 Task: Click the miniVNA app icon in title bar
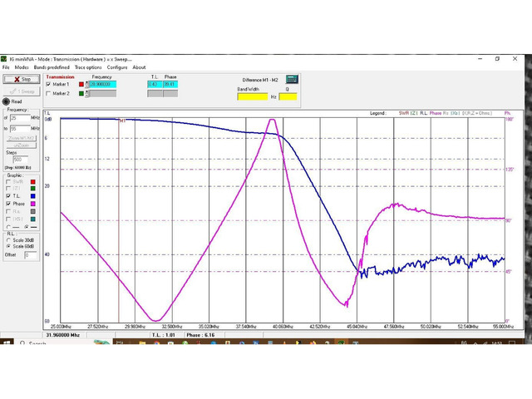tap(3, 59)
